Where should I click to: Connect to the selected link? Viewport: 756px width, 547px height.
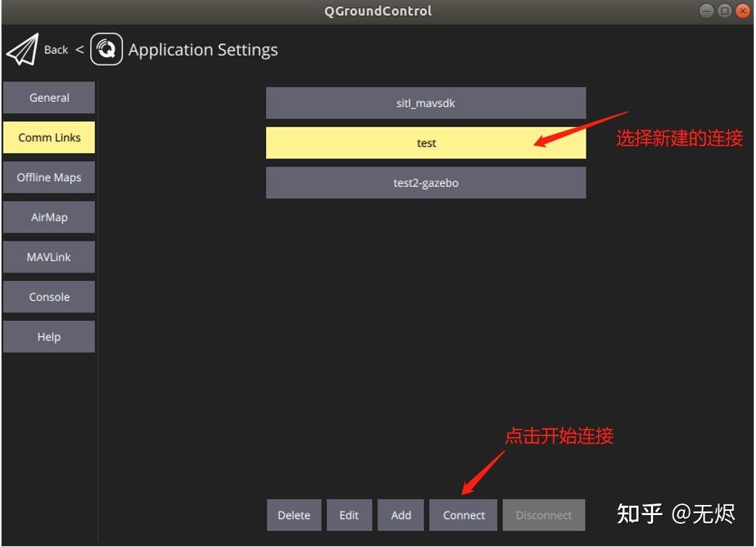pyautogui.click(x=463, y=515)
